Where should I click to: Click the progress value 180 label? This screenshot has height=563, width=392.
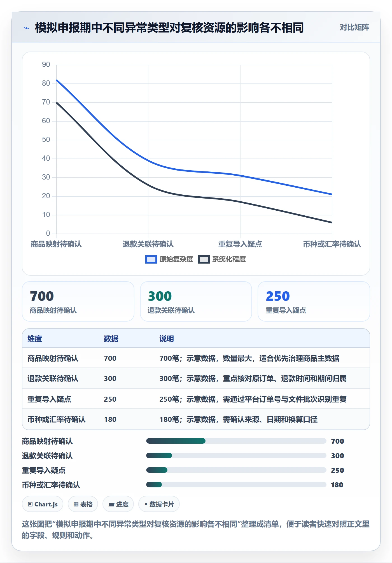point(337,485)
